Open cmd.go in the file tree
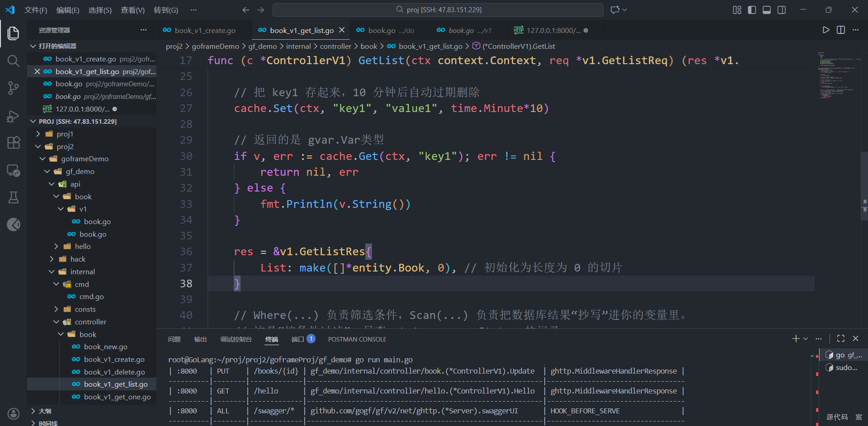This screenshot has width=868, height=426. (92, 297)
